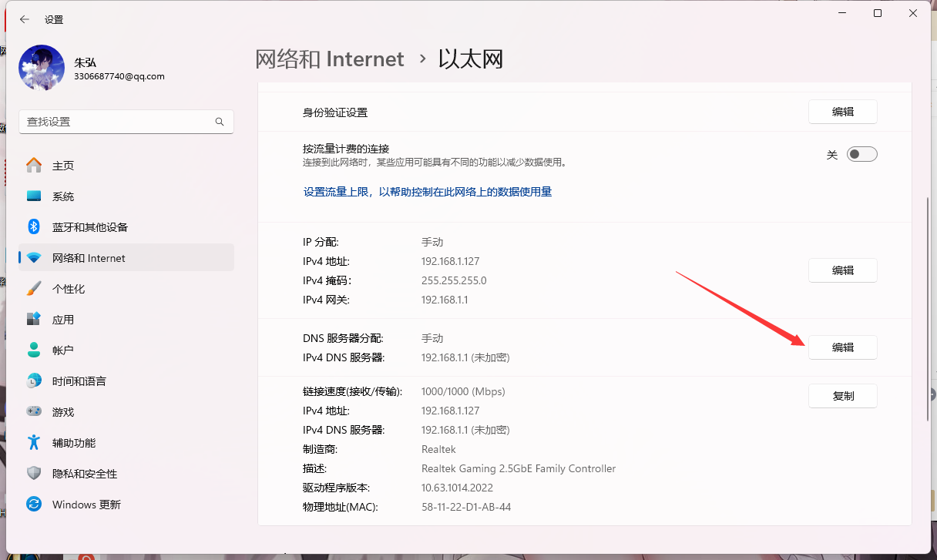
Task: Click 编辑 button for DNS 服务器分配
Action: point(842,347)
